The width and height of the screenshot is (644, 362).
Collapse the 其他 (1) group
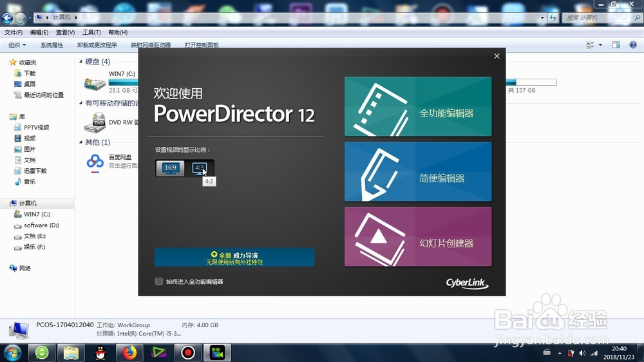pyautogui.click(x=80, y=142)
